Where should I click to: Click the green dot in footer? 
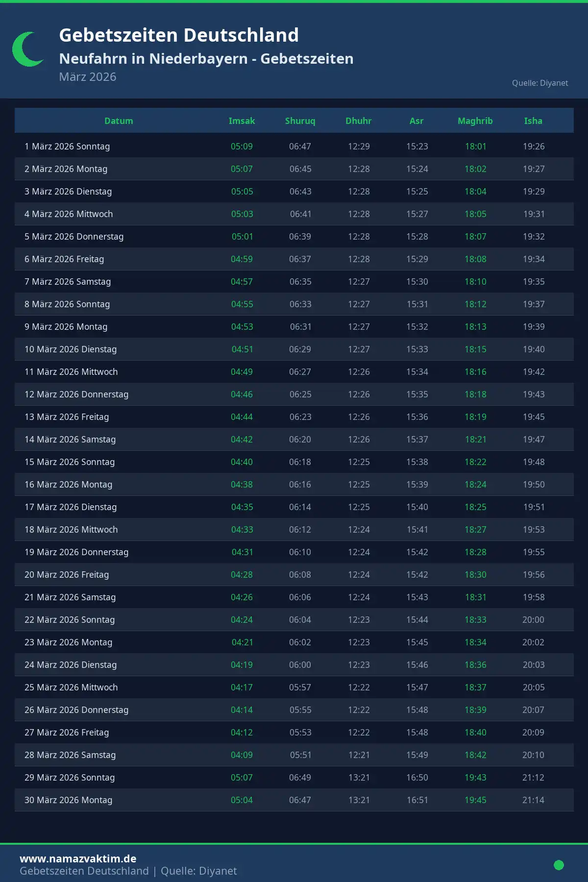click(x=559, y=865)
